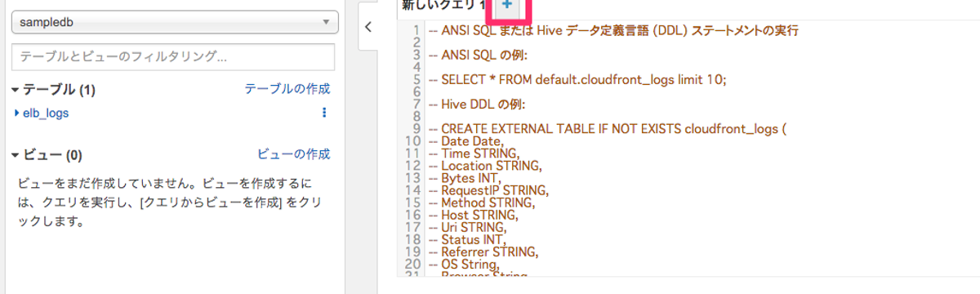Hide the left sidebar with chevron arrow

click(x=368, y=27)
